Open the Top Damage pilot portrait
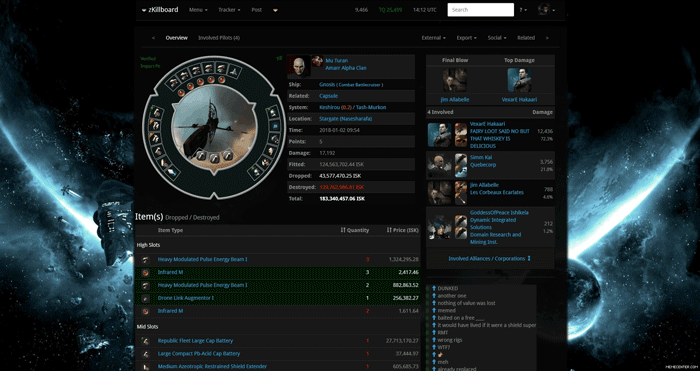Image resolution: width=700 pixels, height=371 pixels. tap(519, 80)
